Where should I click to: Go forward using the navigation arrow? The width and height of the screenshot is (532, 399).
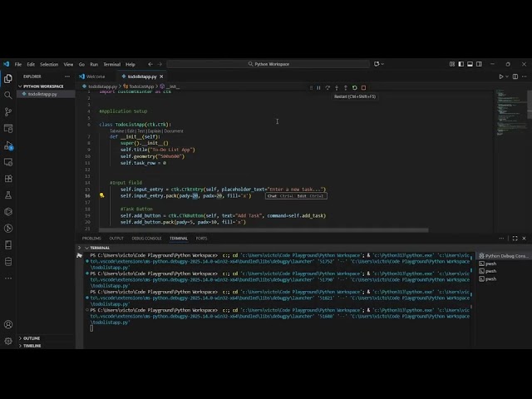click(x=160, y=64)
